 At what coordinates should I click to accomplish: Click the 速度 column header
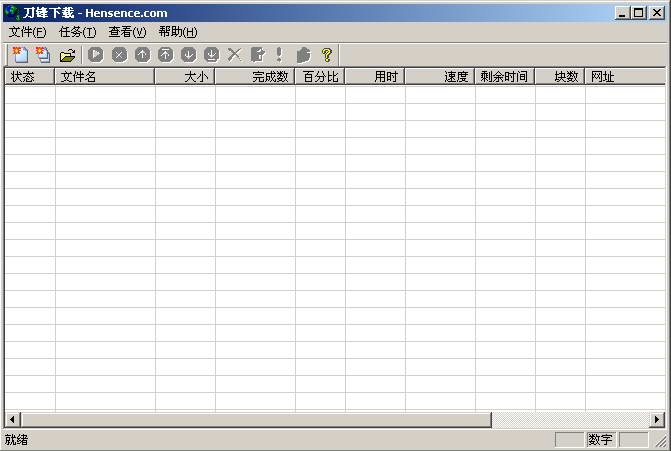440,77
